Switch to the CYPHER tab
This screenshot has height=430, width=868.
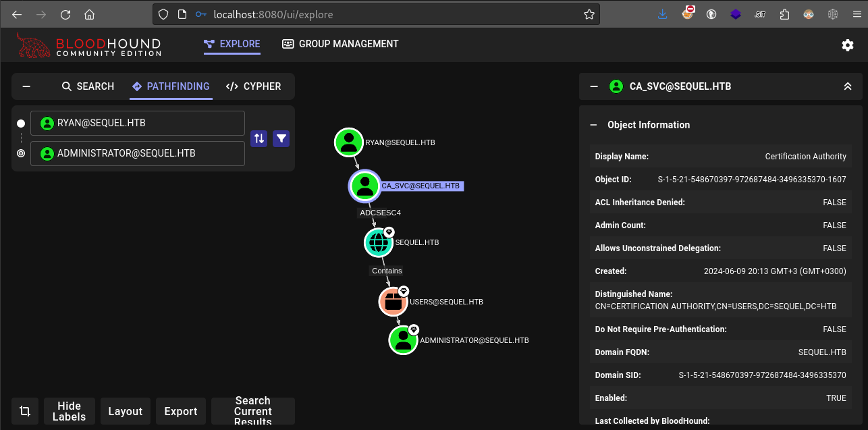(x=254, y=86)
